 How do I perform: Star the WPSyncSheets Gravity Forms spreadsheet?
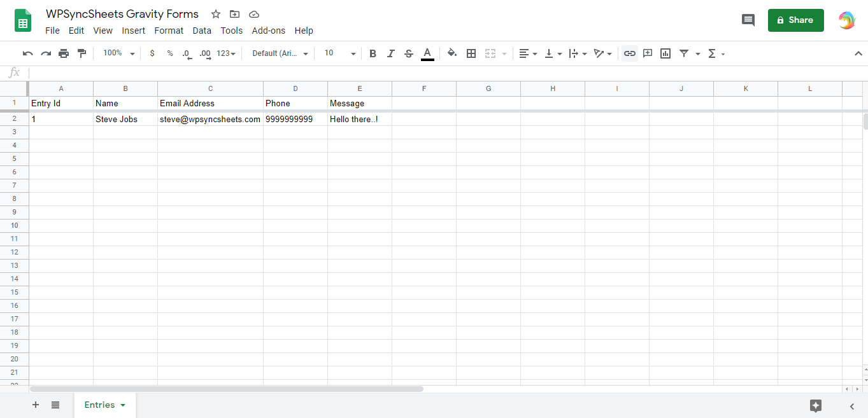(x=215, y=13)
